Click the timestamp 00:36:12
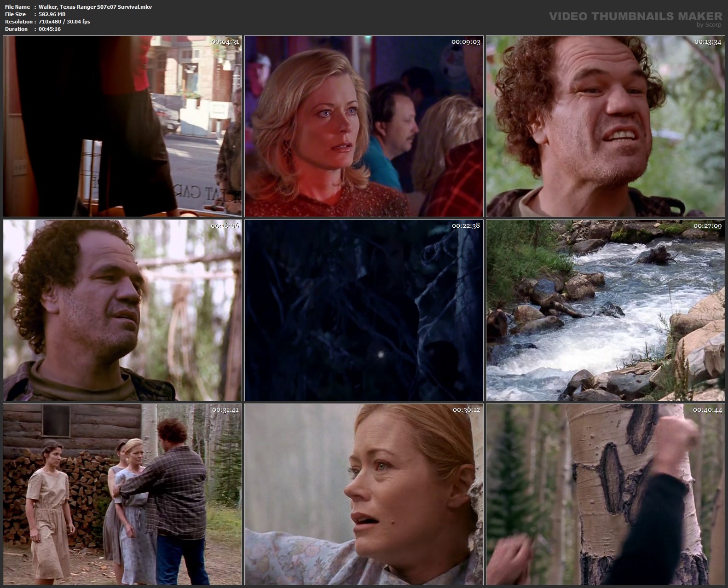The height and width of the screenshot is (588, 728). [x=466, y=410]
